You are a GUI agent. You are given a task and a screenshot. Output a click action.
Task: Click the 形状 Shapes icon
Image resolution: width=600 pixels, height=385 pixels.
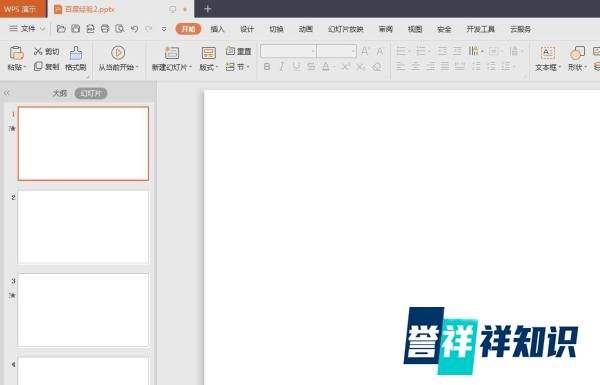coord(577,53)
